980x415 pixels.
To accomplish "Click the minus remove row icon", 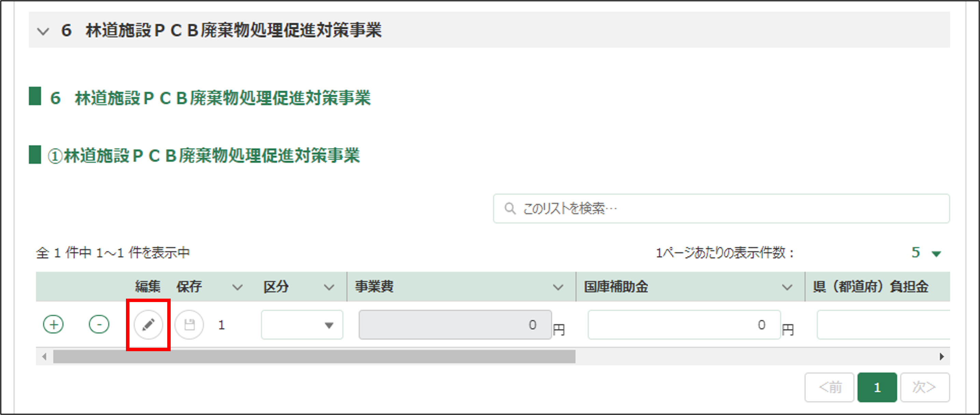I will point(99,325).
